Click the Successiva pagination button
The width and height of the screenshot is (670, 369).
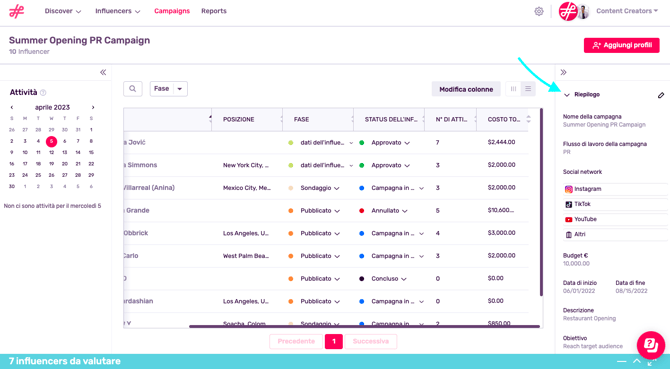[x=370, y=341]
